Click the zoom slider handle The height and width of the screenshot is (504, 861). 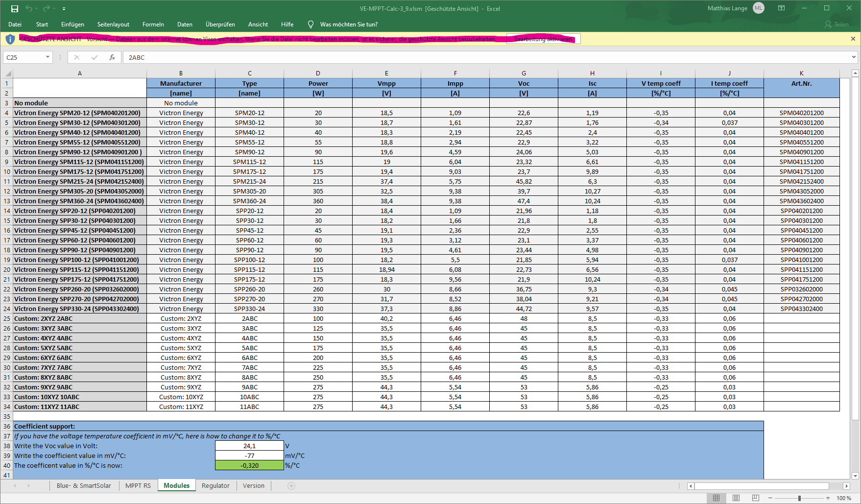(x=799, y=498)
